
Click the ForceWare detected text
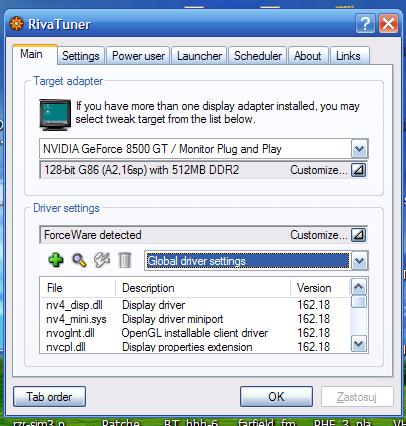coord(93,235)
